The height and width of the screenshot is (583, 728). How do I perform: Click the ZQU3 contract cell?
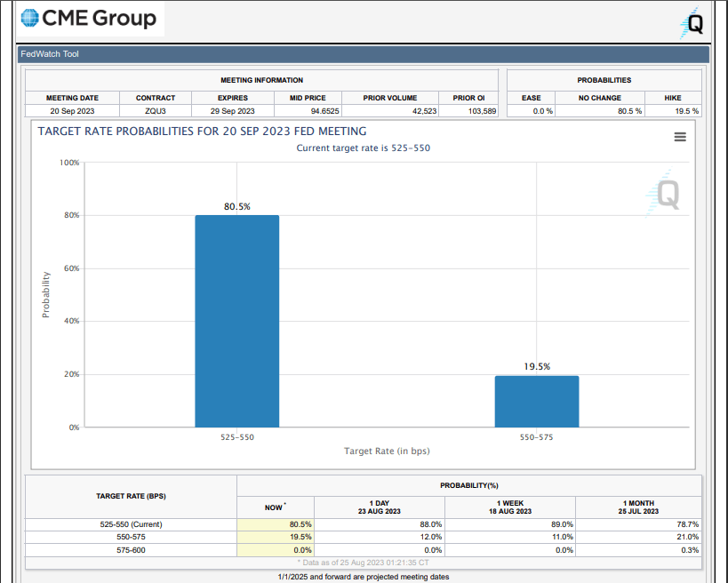point(156,111)
